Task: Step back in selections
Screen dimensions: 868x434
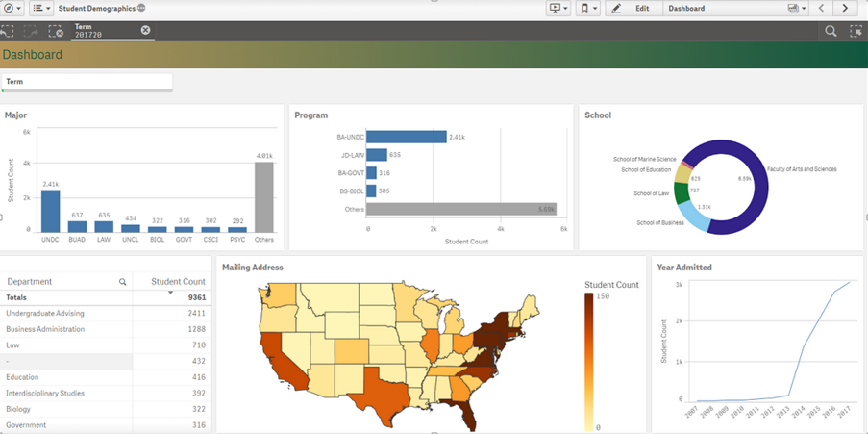Action: pos(7,31)
